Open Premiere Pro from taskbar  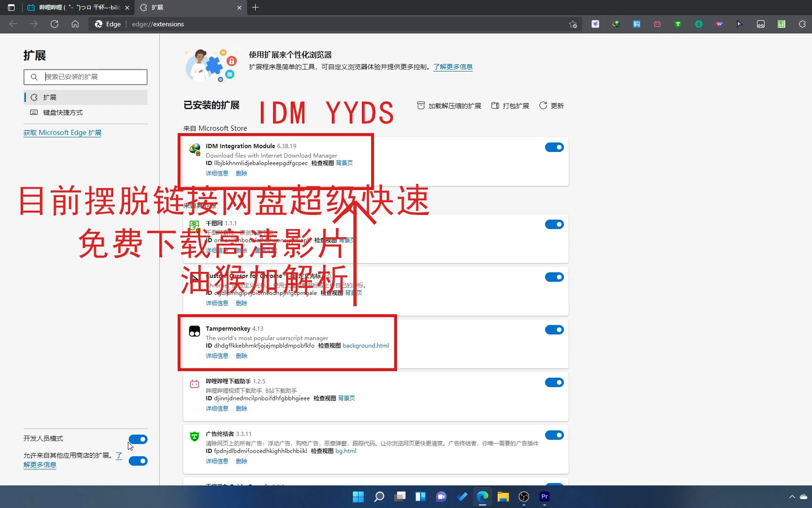point(545,497)
